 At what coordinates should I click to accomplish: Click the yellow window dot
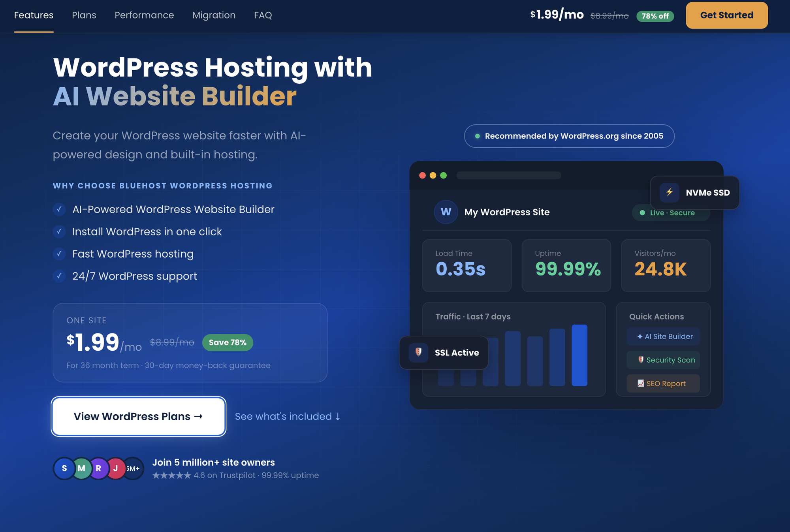433,175
